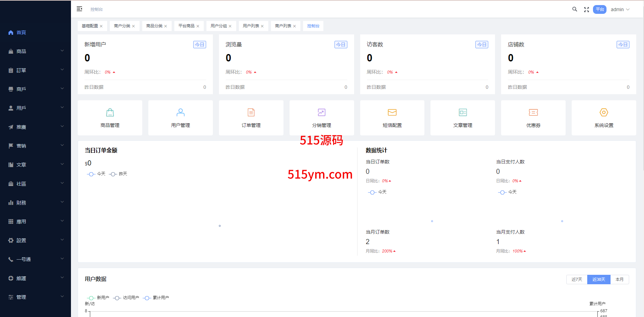Image resolution: width=644 pixels, height=317 pixels.
Task: Open the 分销管理 chart icon shortcut
Action: coord(321,112)
